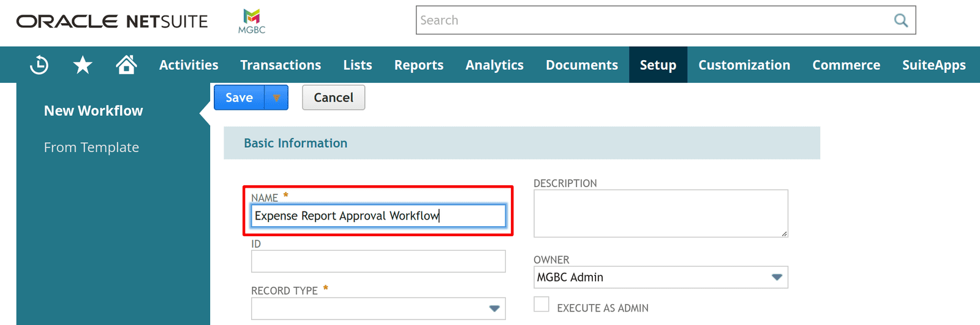This screenshot has height=325, width=980.
Task: Select From Template in the sidebar
Action: pos(91,147)
